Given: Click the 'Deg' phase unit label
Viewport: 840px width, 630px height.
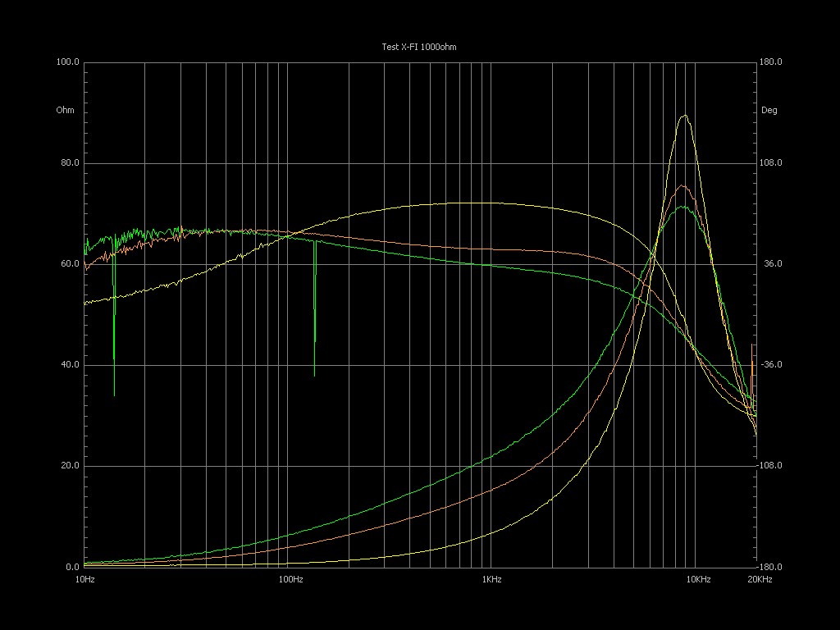Looking at the screenshot, I should pyautogui.click(x=769, y=111).
